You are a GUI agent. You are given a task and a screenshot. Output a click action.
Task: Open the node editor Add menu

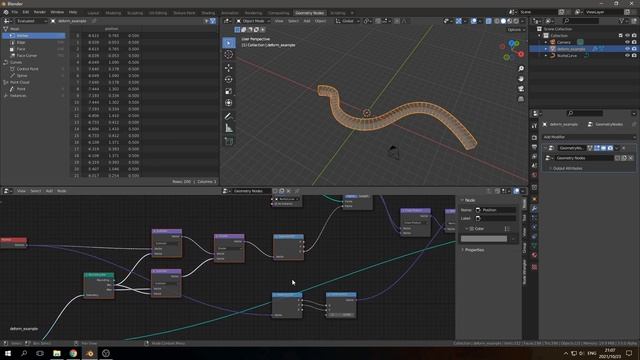pyautogui.click(x=49, y=191)
